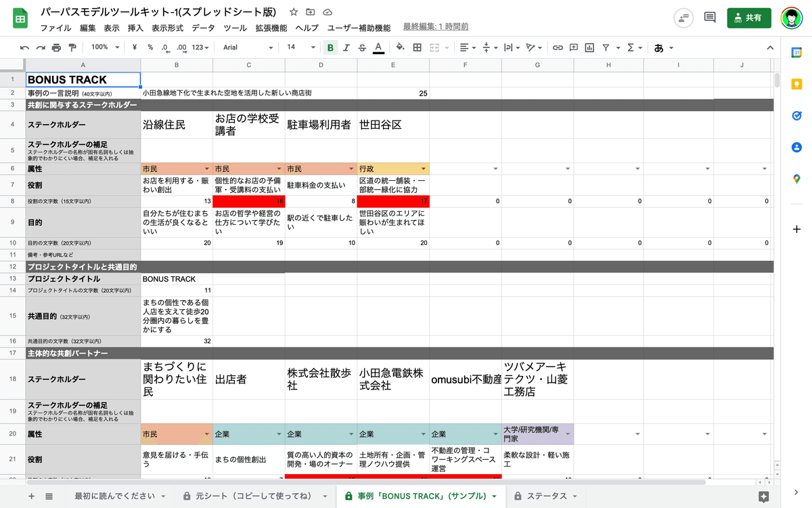Open Google Calendar in side panel
The image size is (812, 508).
796,53
